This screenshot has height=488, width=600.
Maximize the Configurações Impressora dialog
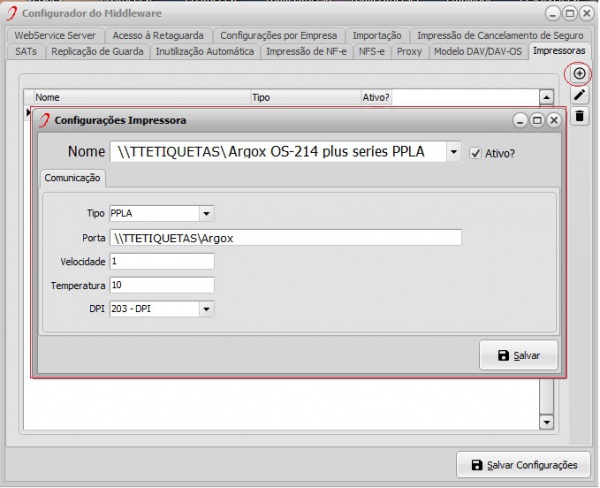[536, 120]
